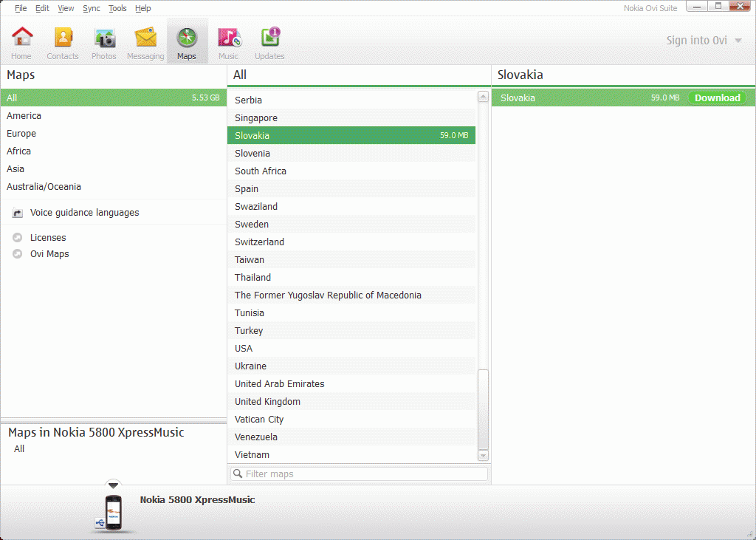Click scroll down arrow in country list
The height and width of the screenshot is (540, 756).
click(483, 455)
